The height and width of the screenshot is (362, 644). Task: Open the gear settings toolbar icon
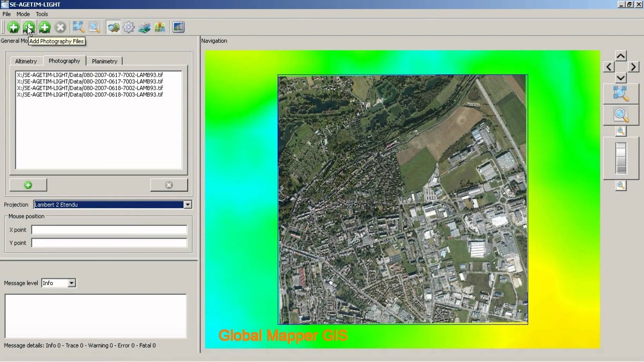(129, 27)
